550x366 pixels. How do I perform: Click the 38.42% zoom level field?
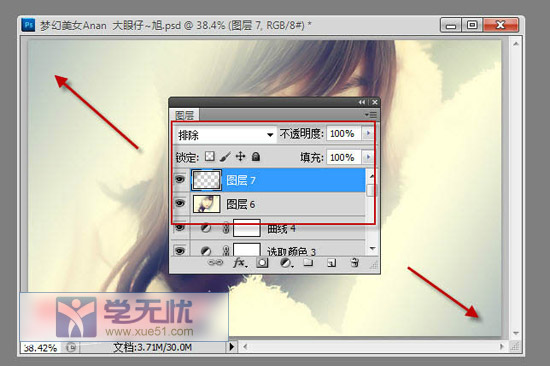point(41,348)
